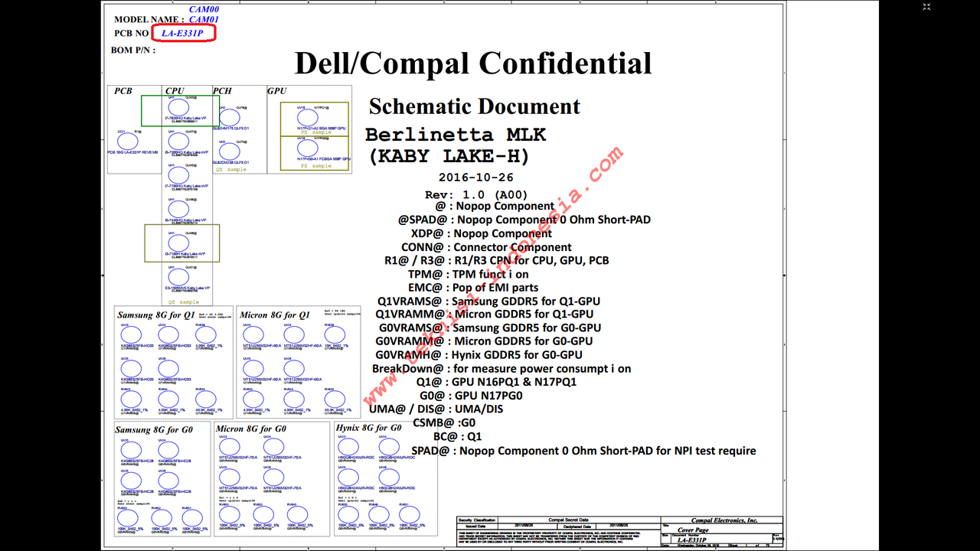Select 'G0VRAMS@ : Samsung GDDR5 for G0-GPU' line

pos(485,328)
